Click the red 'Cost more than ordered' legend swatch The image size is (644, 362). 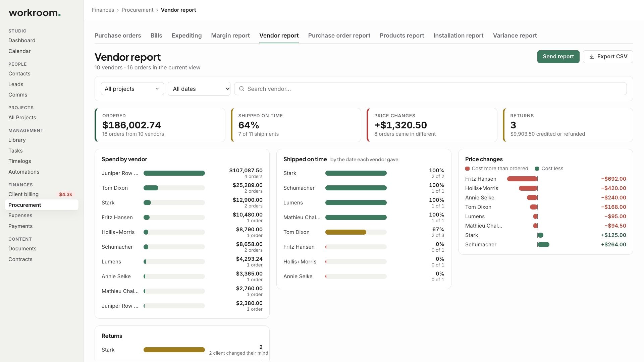467,169
